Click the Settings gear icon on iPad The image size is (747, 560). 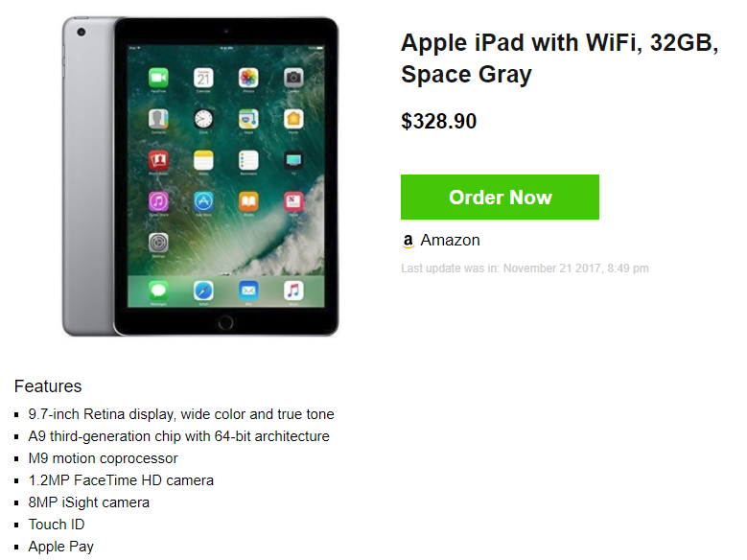point(158,243)
